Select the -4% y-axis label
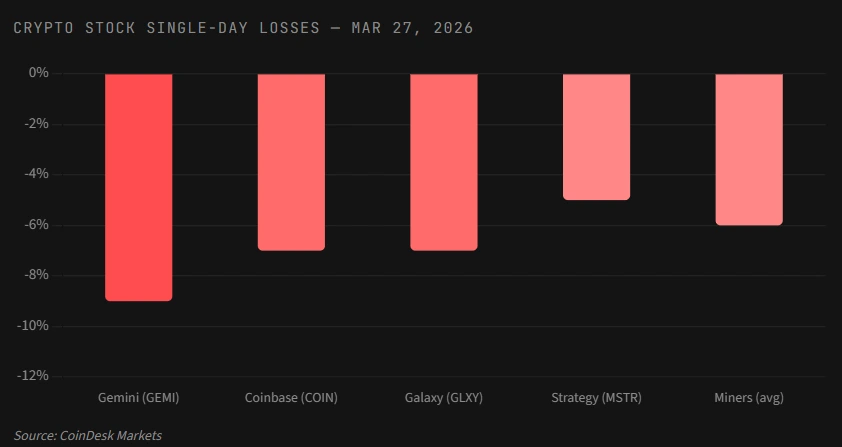This screenshot has width=842, height=447. [37, 174]
